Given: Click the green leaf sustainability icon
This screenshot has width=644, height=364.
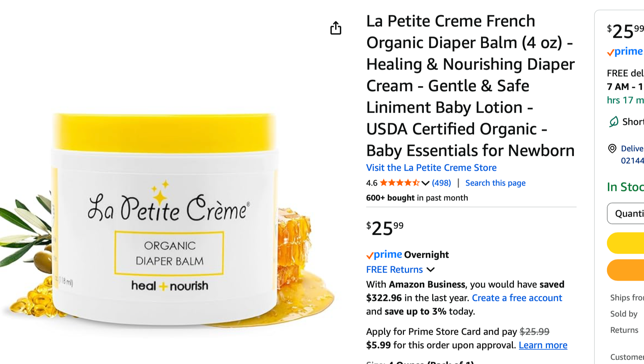Looking at the screenshot, I should (614, 121).
